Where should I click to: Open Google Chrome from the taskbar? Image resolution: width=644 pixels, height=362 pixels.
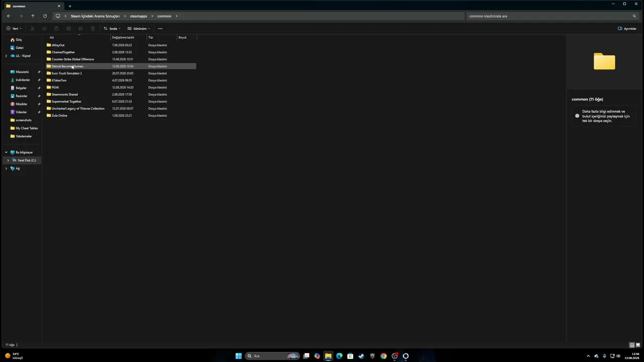point(383,356)
